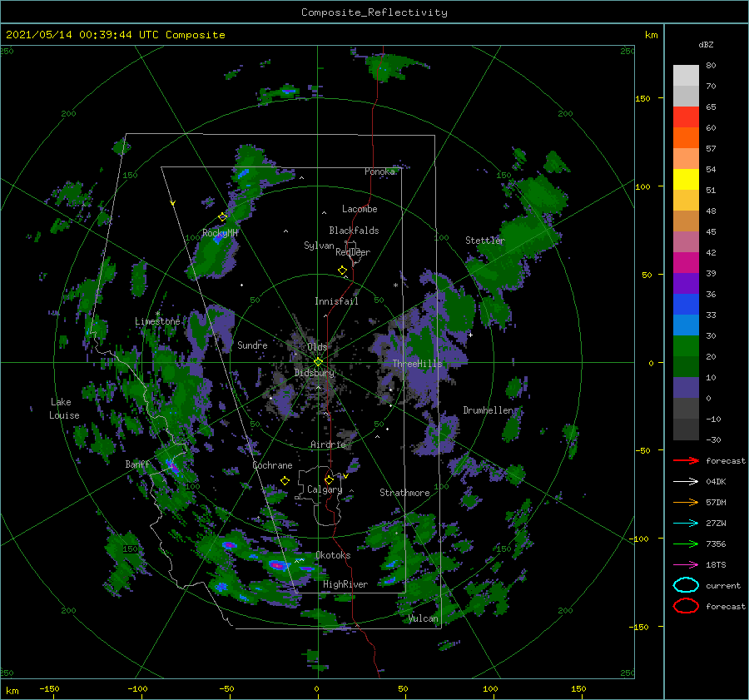
Task: Click the Sylvan label
Action: click(x=319, y=246)
